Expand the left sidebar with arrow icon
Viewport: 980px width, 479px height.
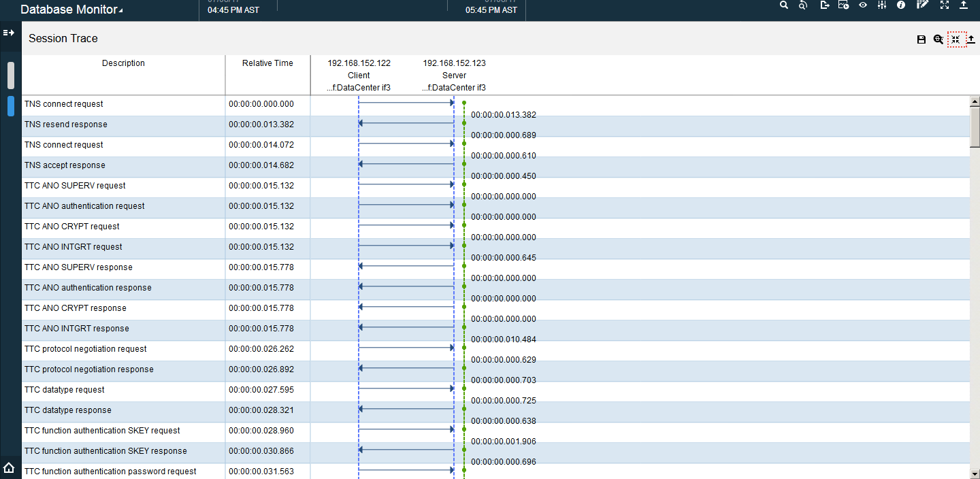[x=10, y=33]
